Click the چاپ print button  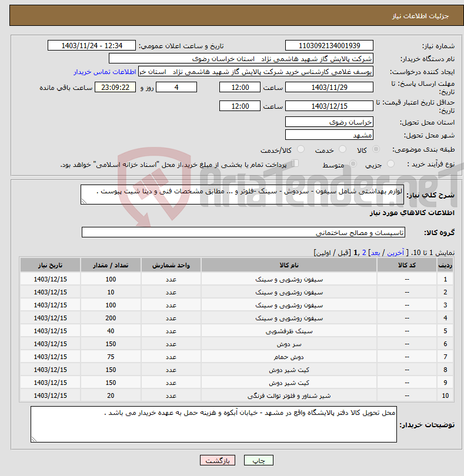pyautogui.click(x=259, y=460)
